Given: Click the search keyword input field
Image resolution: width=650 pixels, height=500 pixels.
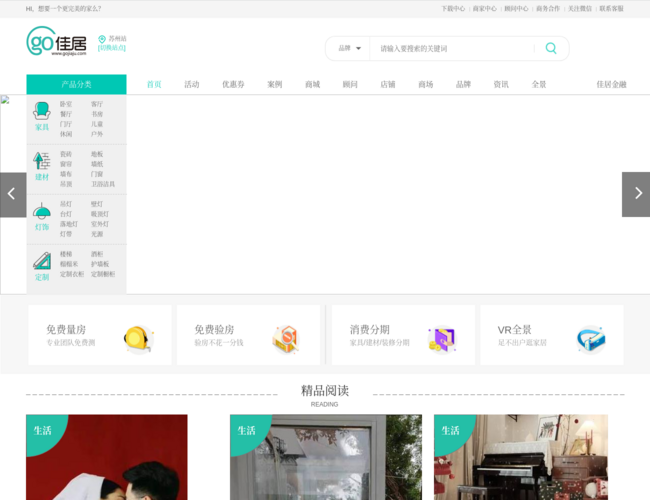Looking at the screenshot, I should (450, 48).
